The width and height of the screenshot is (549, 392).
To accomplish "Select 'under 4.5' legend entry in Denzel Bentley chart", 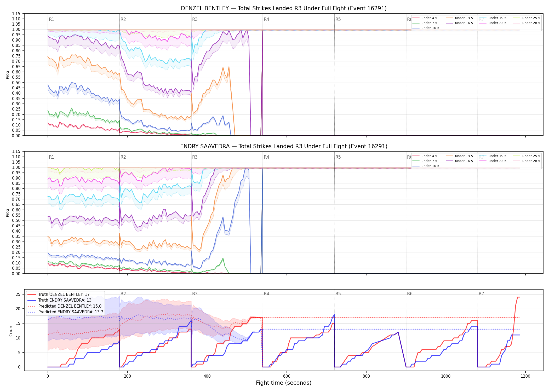I will click(x=425, y=18).
